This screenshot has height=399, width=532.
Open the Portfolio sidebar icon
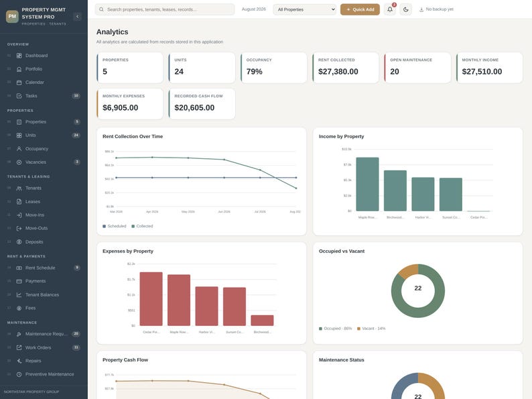point(19,69)
